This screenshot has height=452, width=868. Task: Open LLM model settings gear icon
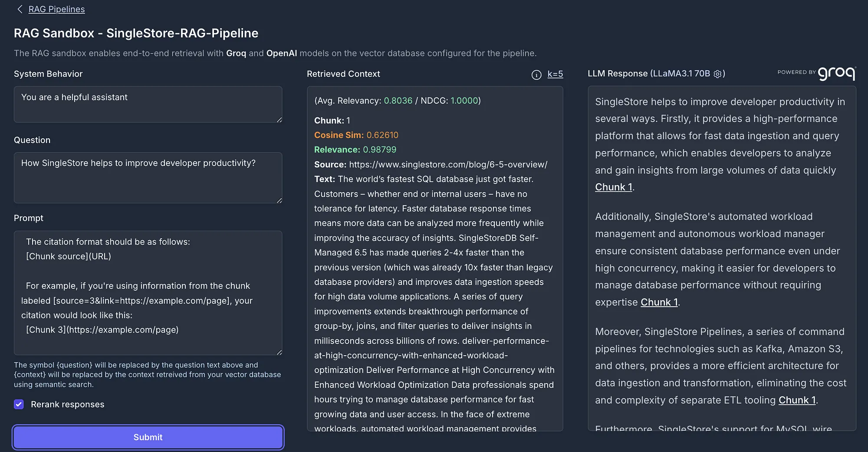717,74
